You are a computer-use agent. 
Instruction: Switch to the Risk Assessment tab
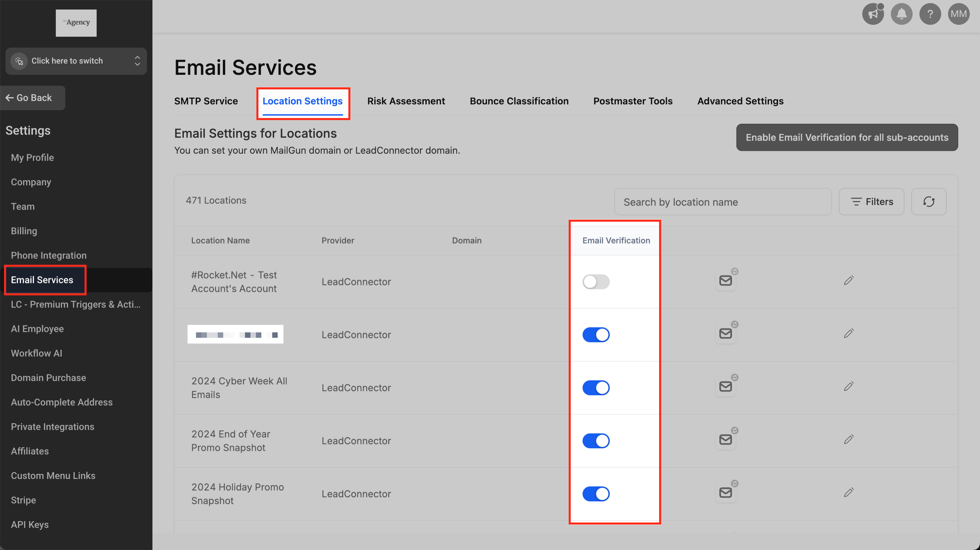point(406,101)
